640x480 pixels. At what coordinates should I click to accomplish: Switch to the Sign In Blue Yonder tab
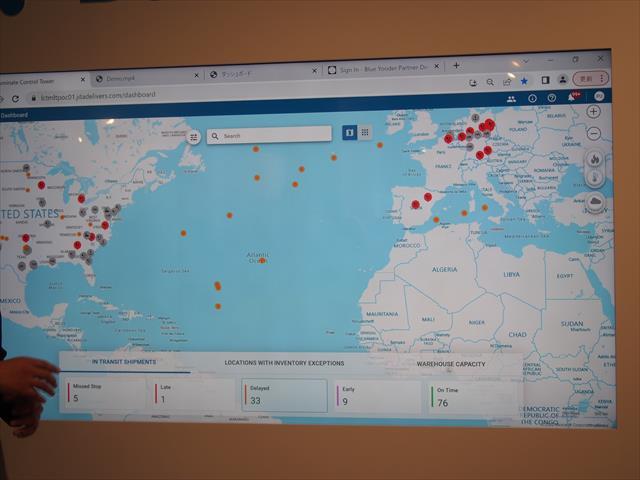pos(382,69)
